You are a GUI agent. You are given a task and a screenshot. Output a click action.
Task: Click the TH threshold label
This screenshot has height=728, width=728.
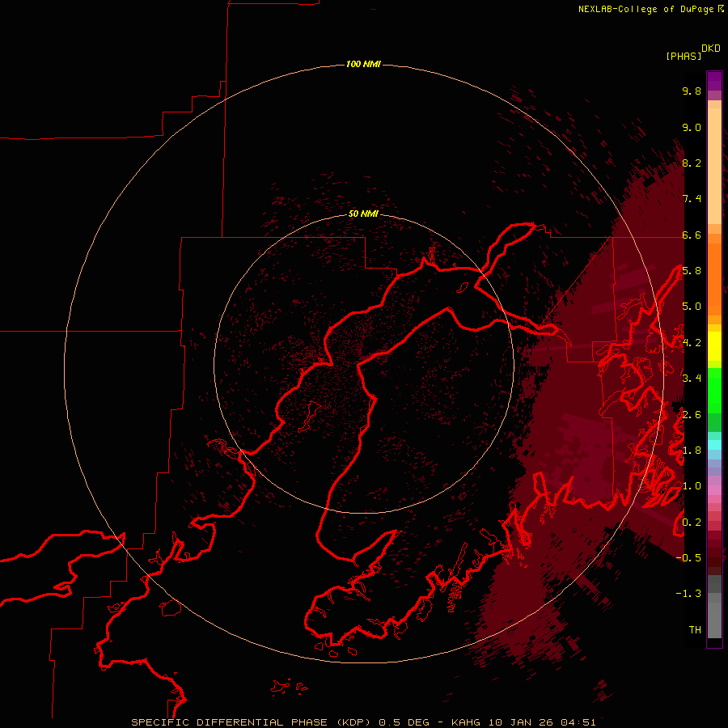pos(695,630)
